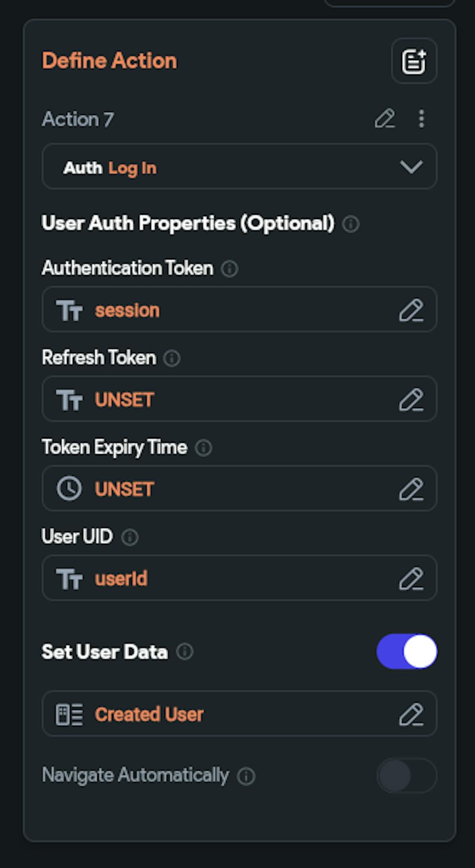The width and height of the screenshot is (475, 868).
Task: Click the UNSET Refresh Token value
Action: point(124,399)
